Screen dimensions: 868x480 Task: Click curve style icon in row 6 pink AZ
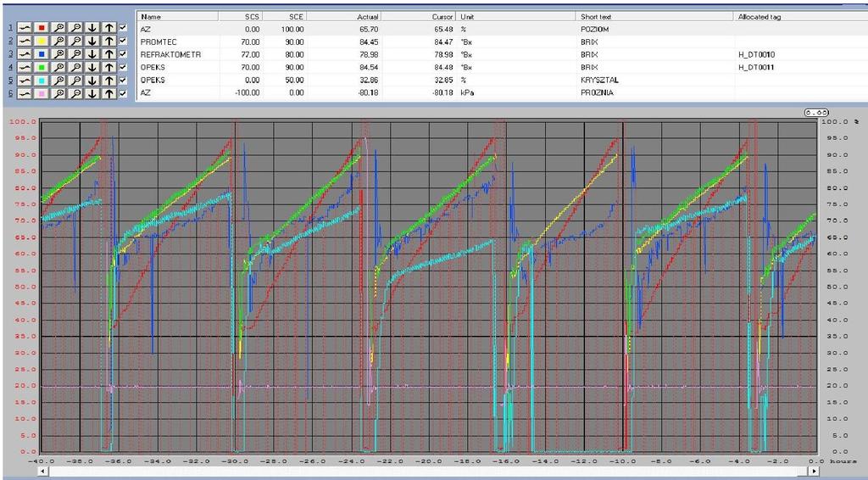(x=25, y=93)
